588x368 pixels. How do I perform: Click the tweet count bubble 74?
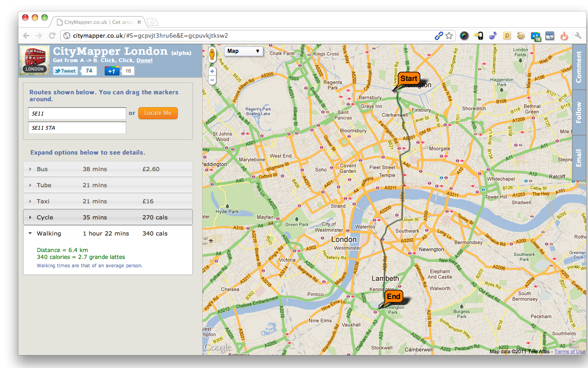89,71
